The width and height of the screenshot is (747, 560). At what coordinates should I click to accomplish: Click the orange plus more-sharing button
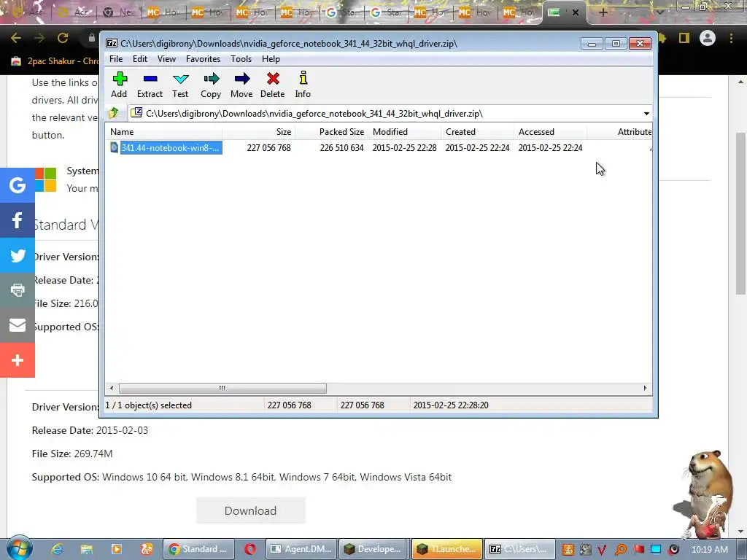pos(18,360)
